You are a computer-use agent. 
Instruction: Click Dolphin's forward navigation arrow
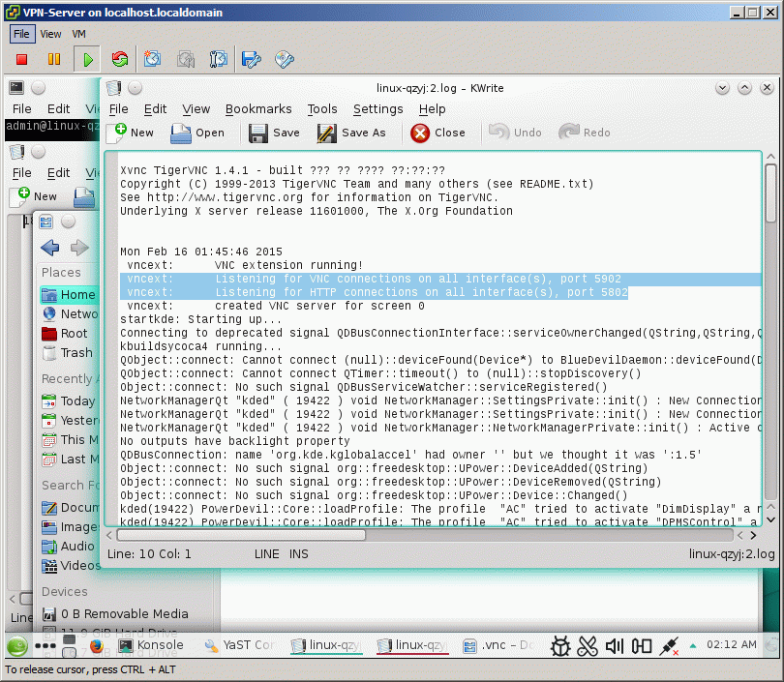(x=79, y=248)
